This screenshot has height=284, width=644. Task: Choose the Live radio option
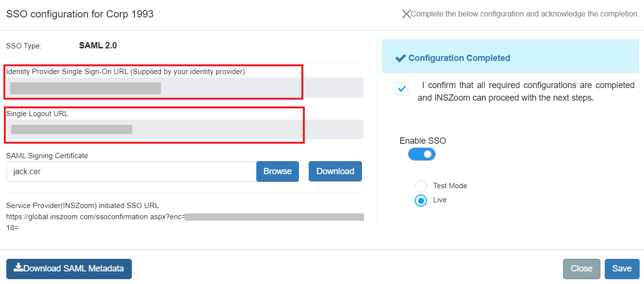coord(421,200)
